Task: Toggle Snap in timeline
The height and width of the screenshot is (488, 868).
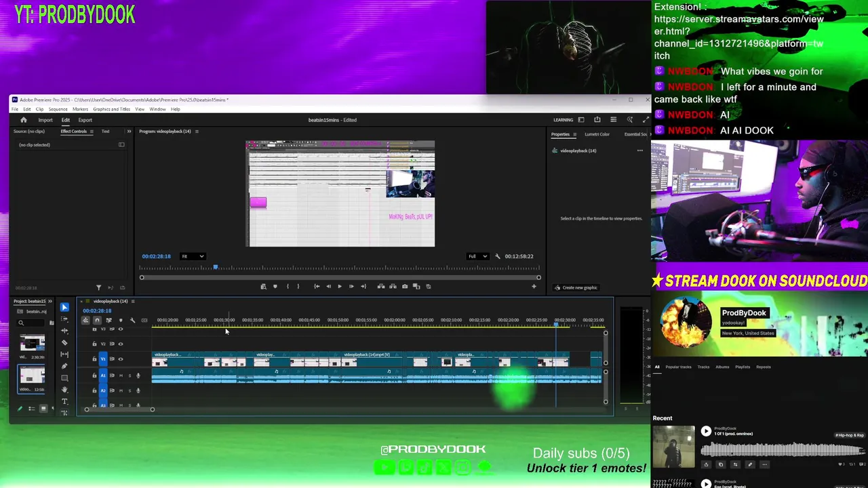Action: (97, 320)
